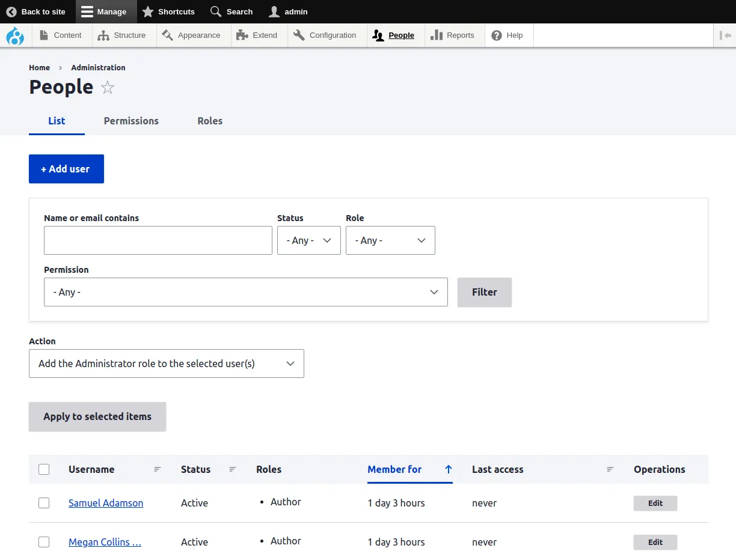
Task: Switch to the Roles tab
Action: 210,121
